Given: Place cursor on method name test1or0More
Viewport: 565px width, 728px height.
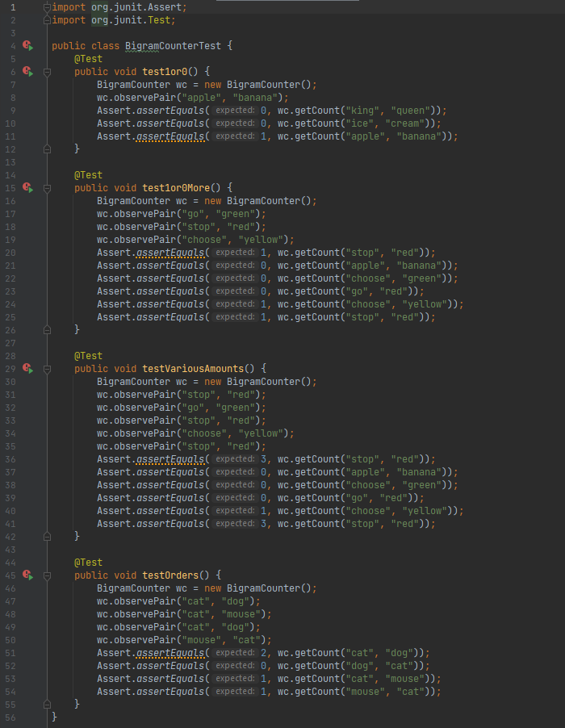Looking at the screenshot, I should (x=176, y=188).
